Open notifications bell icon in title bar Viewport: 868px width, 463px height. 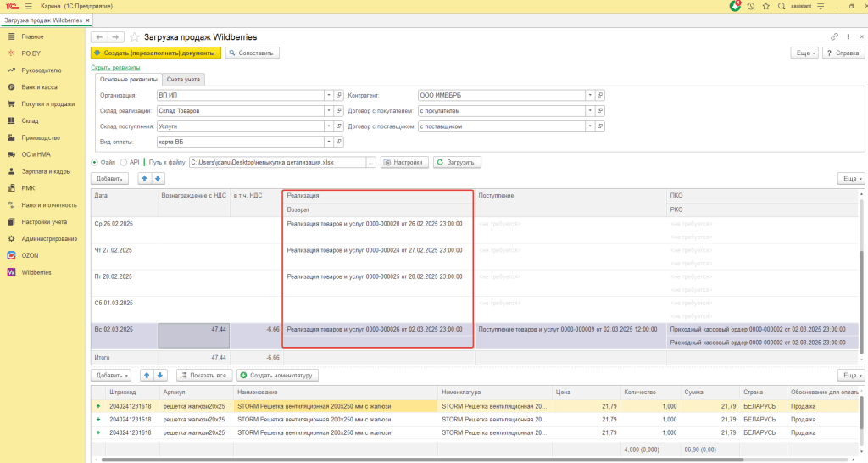735,6
